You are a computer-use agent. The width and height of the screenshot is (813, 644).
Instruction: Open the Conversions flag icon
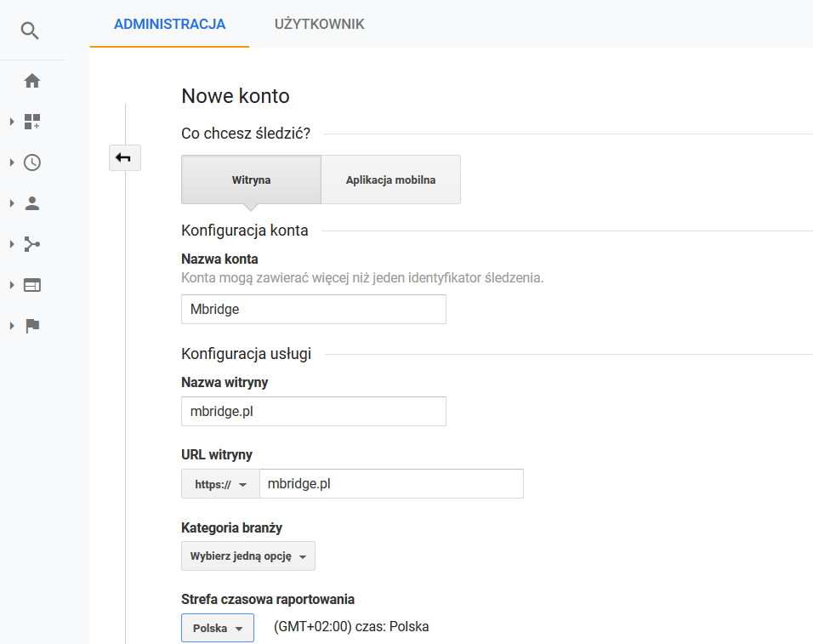pos(32,326)
